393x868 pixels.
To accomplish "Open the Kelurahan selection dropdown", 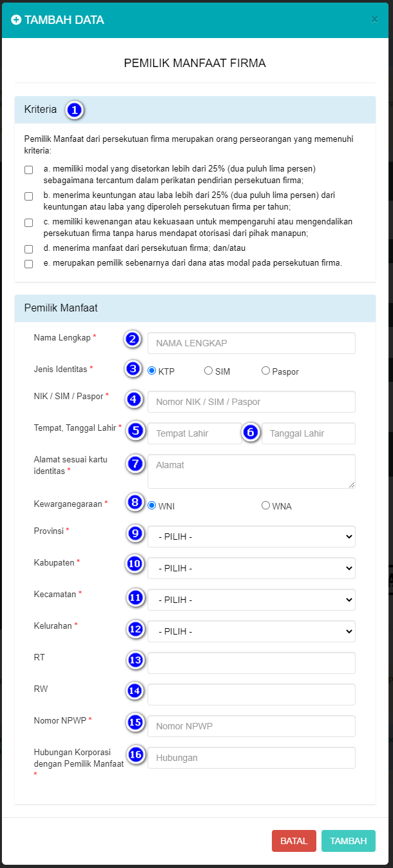I will 251,631.
